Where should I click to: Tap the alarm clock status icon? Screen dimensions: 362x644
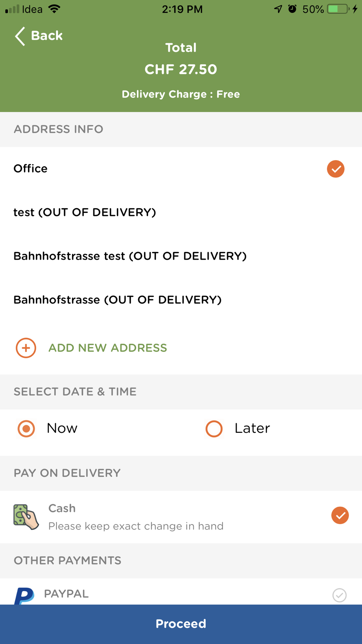[292, 9]
